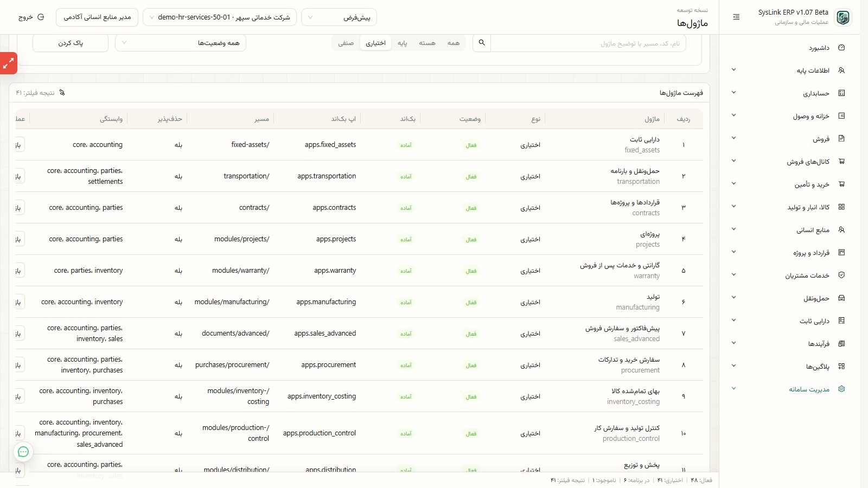This screenshot has height=488, width=868.
Task: Click the SysLink ERP logo
Action: point(843,17)
